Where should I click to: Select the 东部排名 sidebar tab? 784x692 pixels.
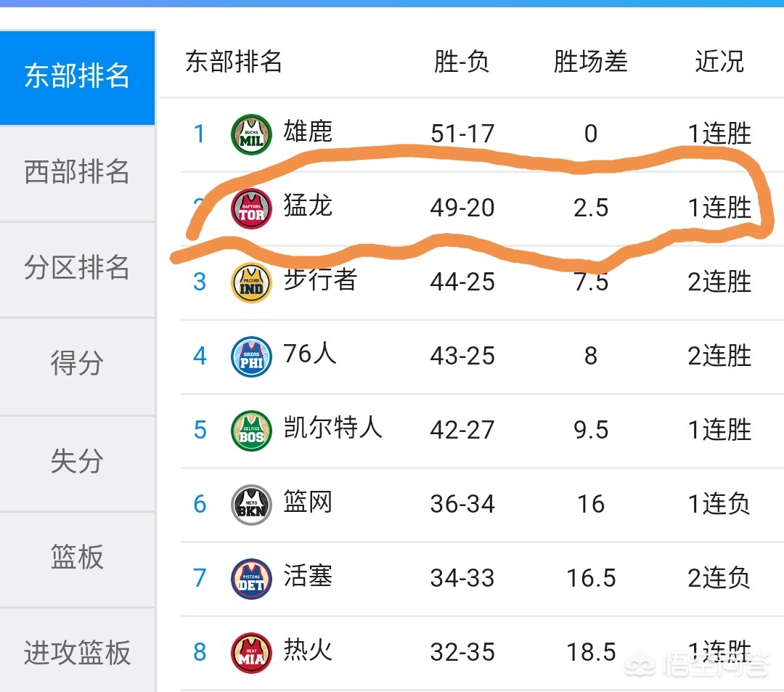pos(77,76)
